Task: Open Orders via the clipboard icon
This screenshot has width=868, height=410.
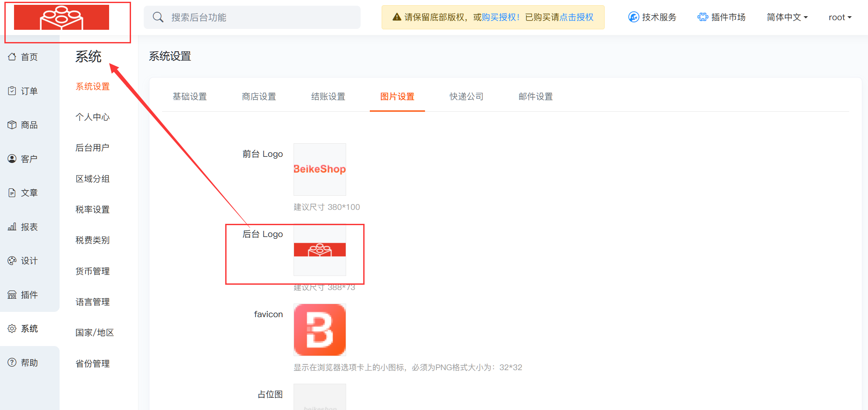Action: click(x=12, y=91)
